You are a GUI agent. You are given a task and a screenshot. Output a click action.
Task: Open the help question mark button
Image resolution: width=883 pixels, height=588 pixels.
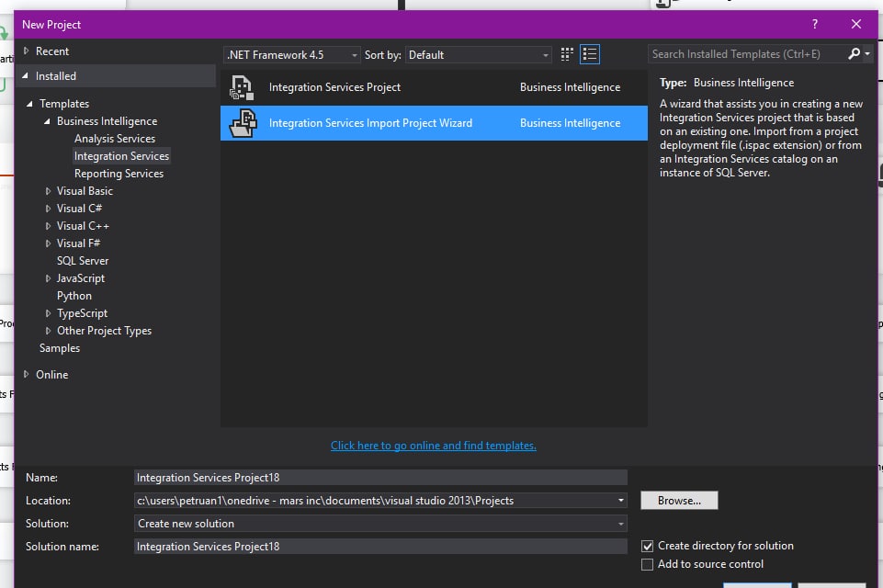(814, 24)
